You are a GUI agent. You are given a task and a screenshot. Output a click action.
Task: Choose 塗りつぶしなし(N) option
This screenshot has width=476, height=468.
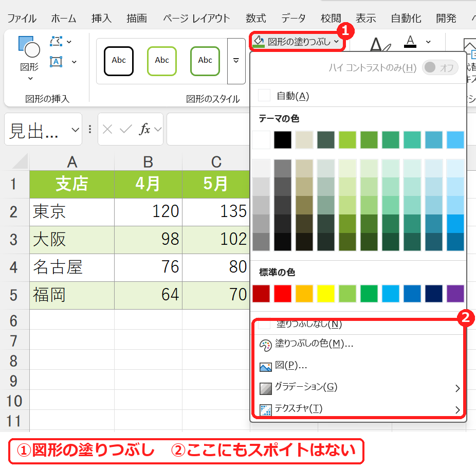[x=358, y=325]
